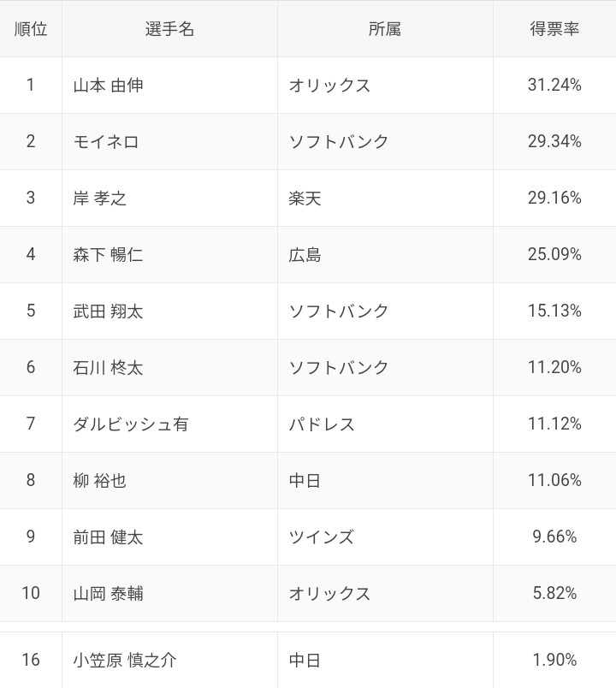Click the 所属 column header
Viewport: 616px width, 688px height.
[x=385, y=29]
